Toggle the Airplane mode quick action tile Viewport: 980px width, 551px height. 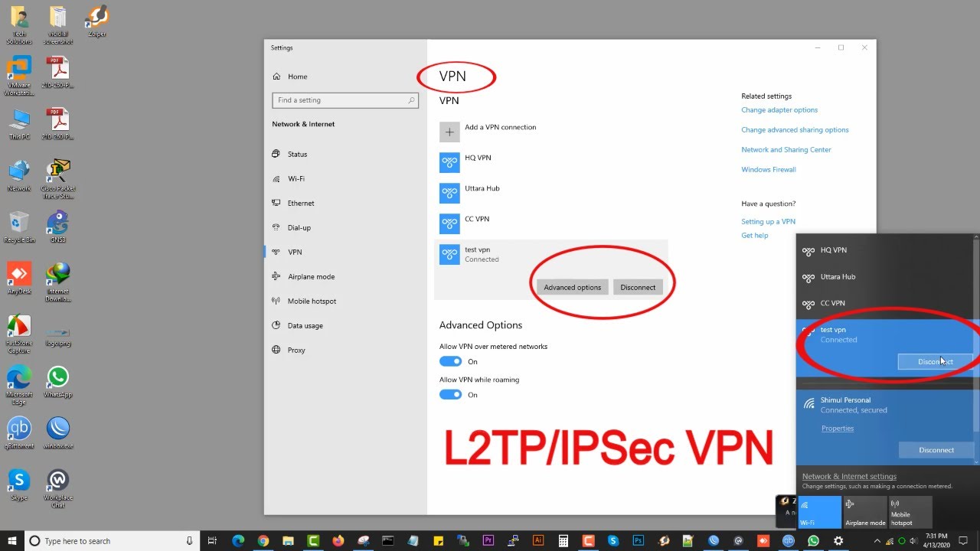864,511
